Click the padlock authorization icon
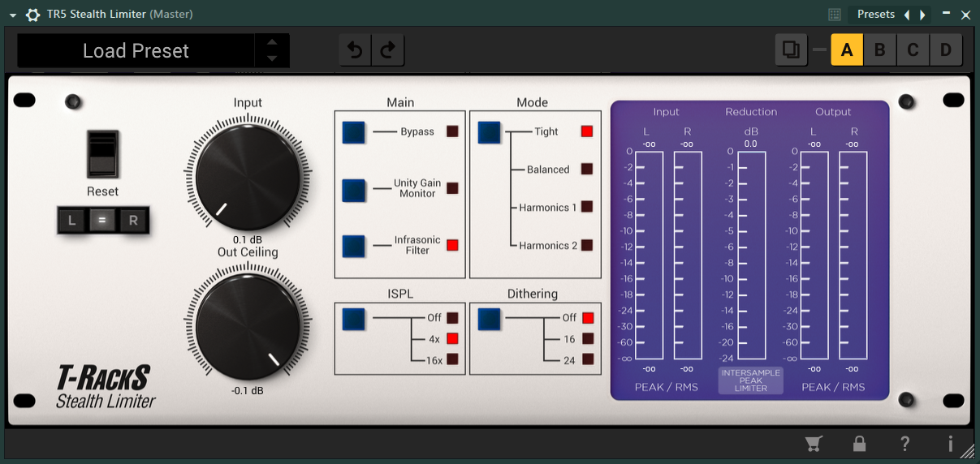Screen dimensions: 980x464 [859, 444]
